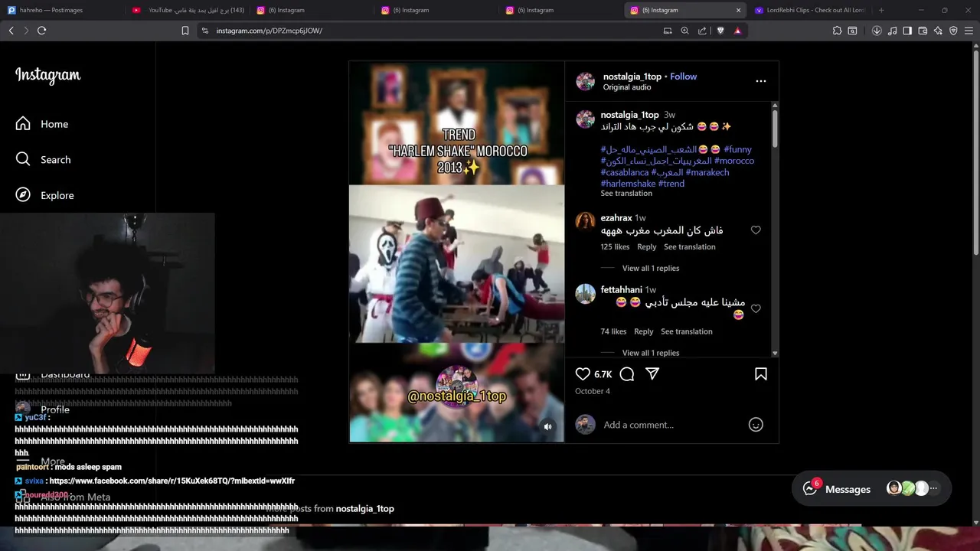
Task: Open browser Downloads icon
Action: pyautogui.click(x=877, y=31)
